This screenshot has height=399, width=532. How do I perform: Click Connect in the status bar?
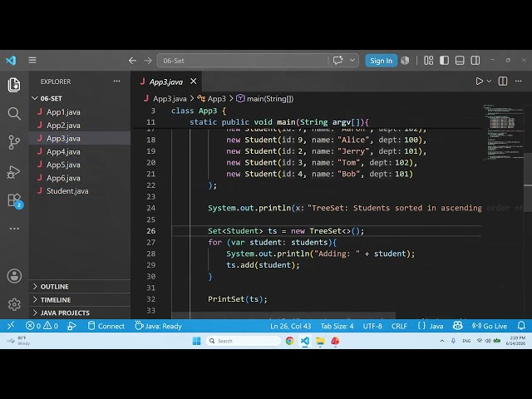(x=106, y=326)
